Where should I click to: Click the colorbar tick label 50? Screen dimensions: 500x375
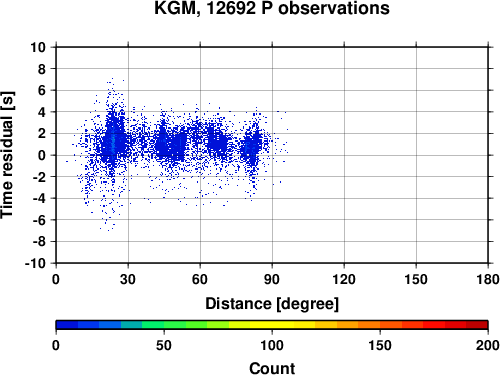164,345
